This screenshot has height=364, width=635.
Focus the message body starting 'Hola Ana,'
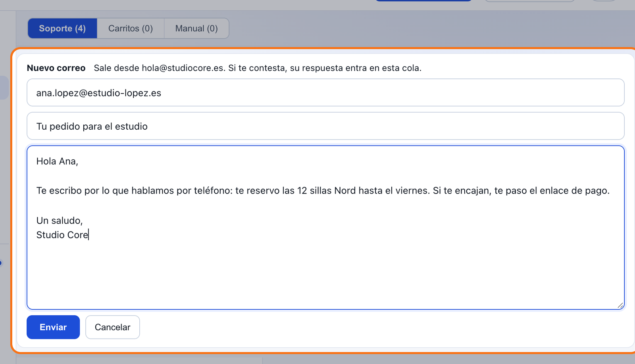(x=325, y=227)
